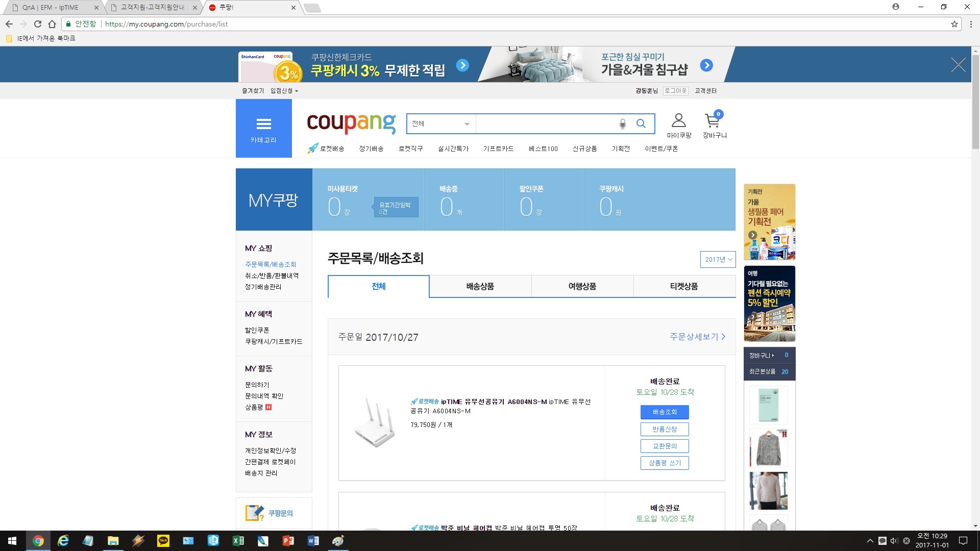Open 생필품 페어 기획전 side banner

pos(770,222)
